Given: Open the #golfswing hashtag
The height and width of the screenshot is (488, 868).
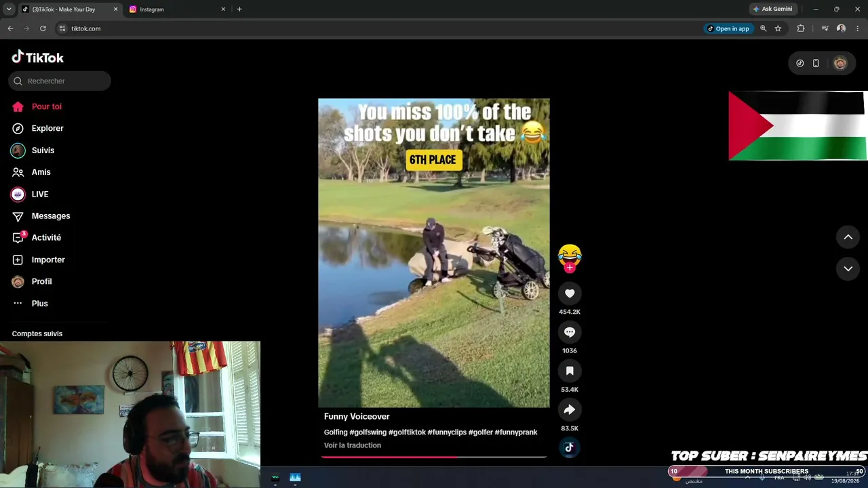Looking at the screenshot, I should point(368,432).
